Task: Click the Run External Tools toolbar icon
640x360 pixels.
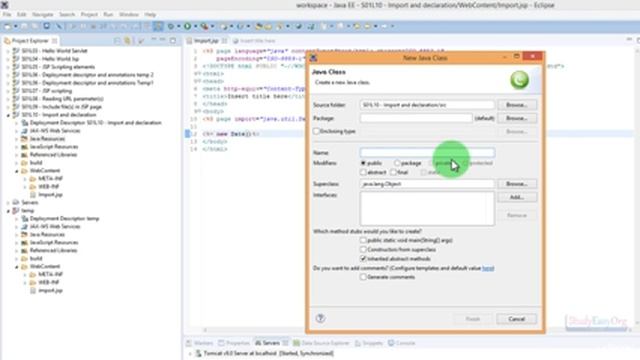Action: (204, 26)
